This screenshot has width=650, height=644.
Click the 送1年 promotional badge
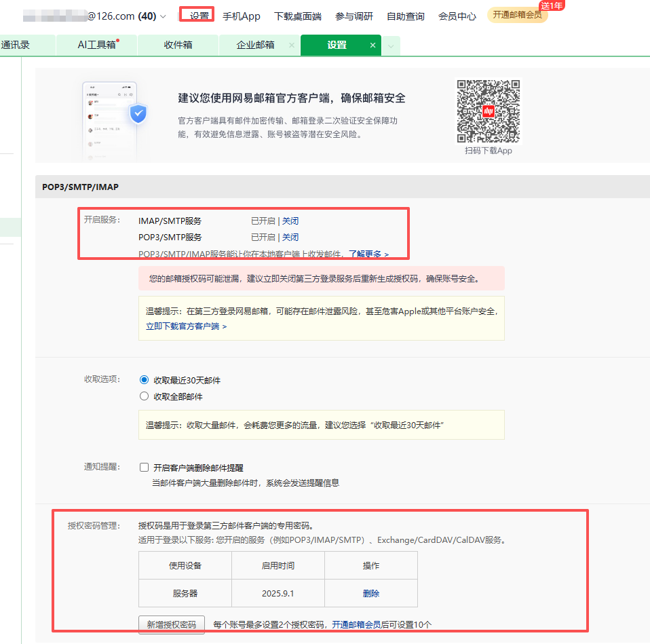552,5
